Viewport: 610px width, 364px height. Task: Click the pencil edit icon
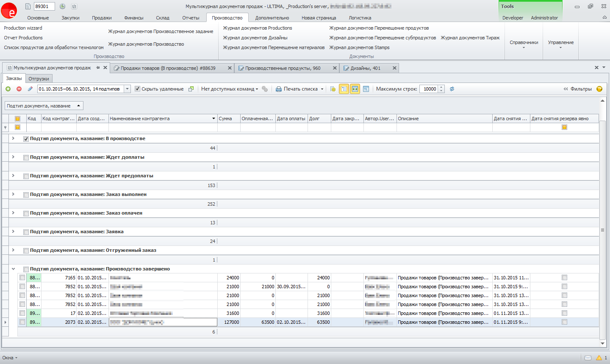[30, 89]
